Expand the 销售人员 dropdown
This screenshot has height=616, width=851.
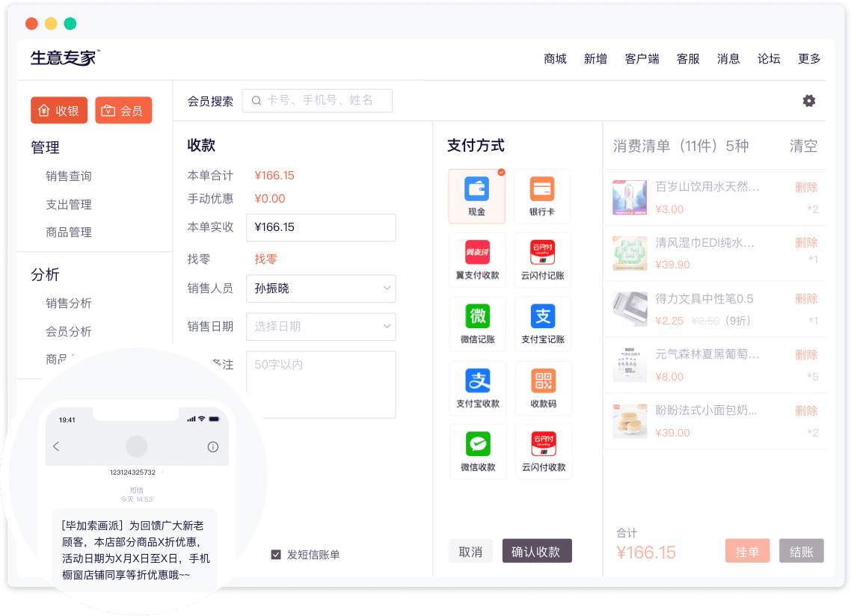[321, 288]
